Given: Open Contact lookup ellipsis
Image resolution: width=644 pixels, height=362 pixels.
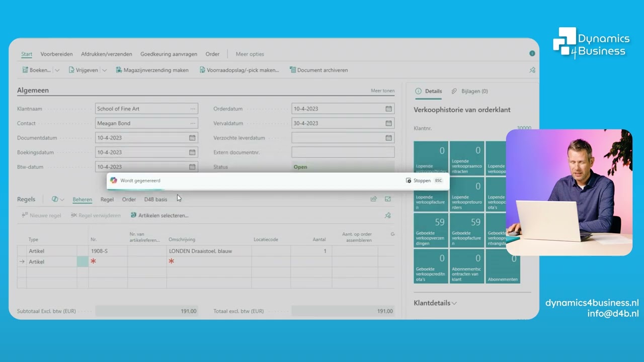Looking at the screenshot, I should coord(193,123).
